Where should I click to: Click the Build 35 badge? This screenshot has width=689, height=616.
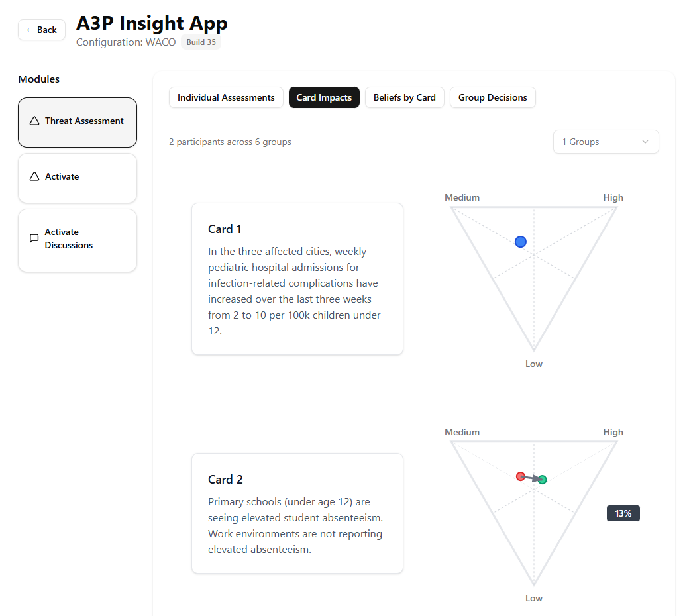pos(201,42)
